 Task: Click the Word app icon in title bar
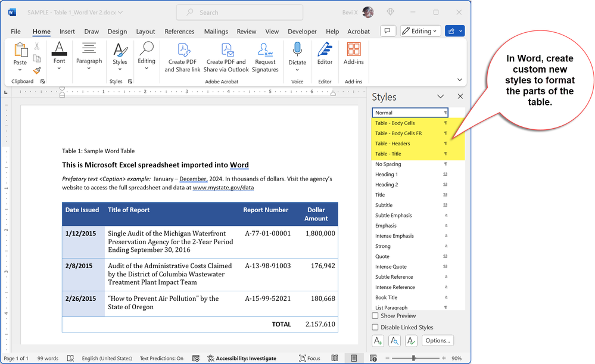coord(12,13)
